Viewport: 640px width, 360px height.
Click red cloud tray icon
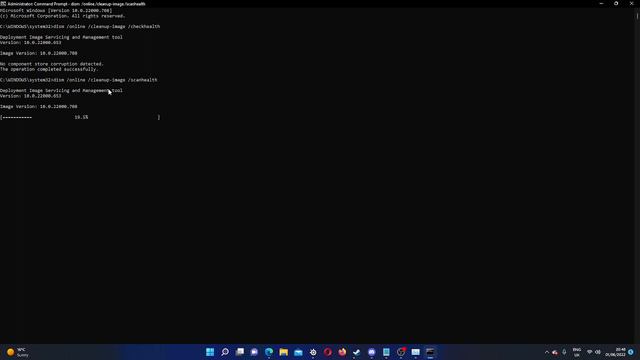click(x=555, y=352)
